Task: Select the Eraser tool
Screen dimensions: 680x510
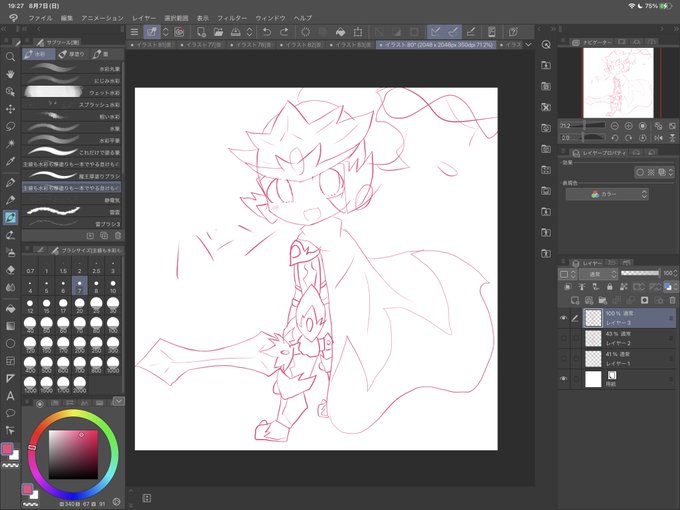Action: (x=10, y=270)
